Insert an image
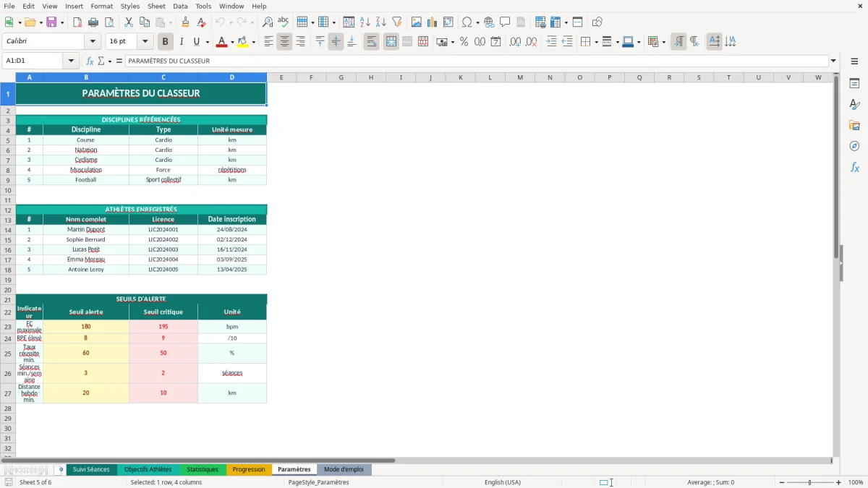 [x=417, y=22]
